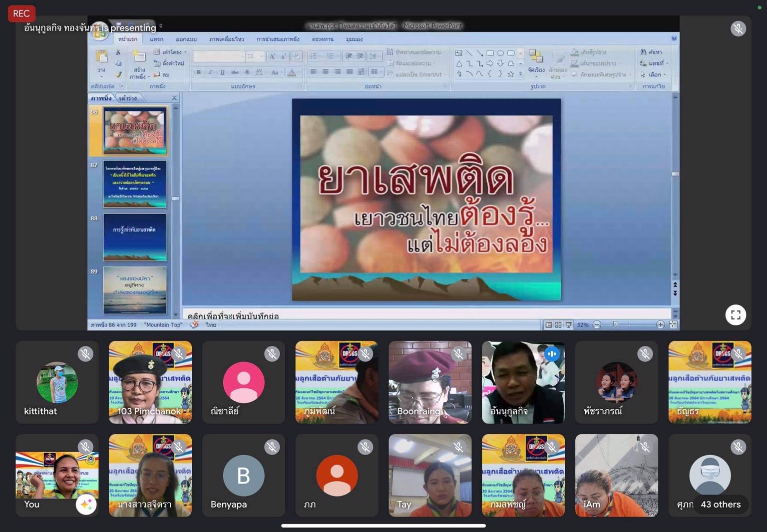Switch to Slide Sorter view in status bar
Image resolution: width=767 pixels, height=532 pixels.
pos(558,325)
